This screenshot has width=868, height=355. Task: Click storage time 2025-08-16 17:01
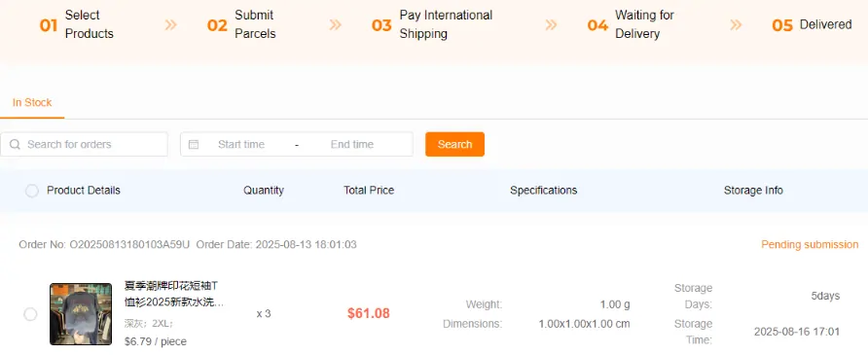[x=797, y=332]
